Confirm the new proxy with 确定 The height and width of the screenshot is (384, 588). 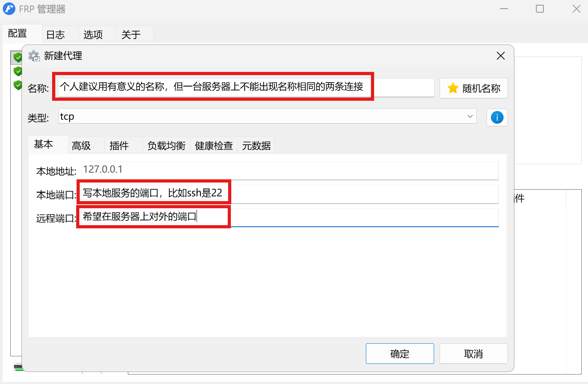click(400, 354)
